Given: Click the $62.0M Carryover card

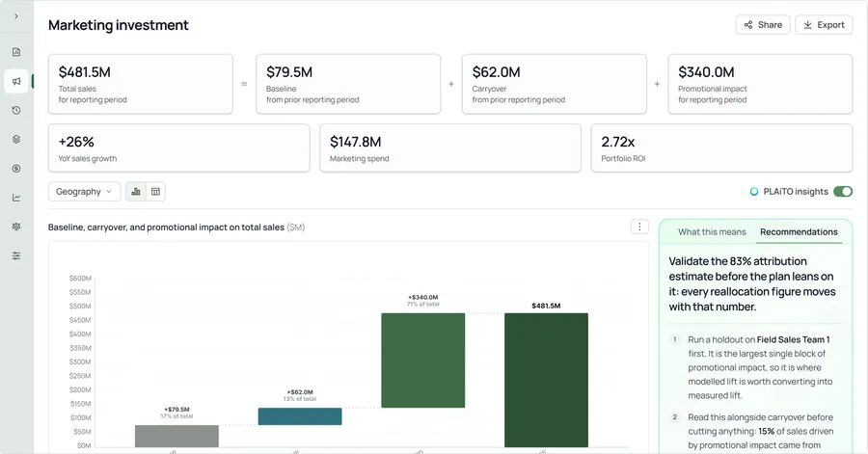Looking at the screenshot, I should [x=555, y=84].
